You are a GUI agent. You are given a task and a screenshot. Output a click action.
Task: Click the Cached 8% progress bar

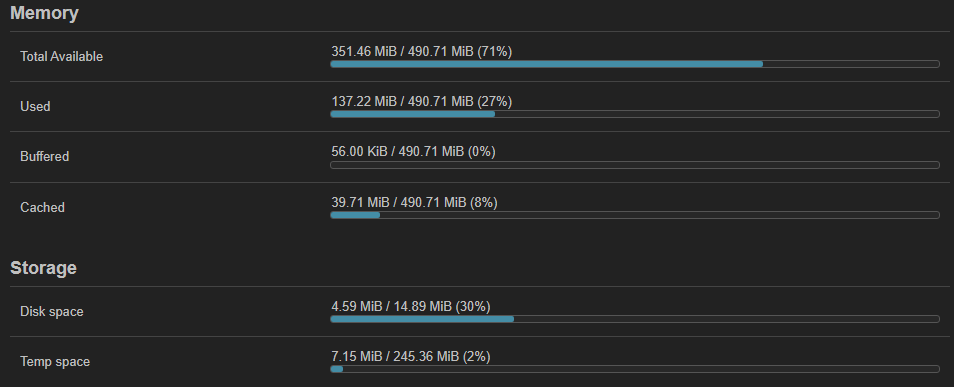click(x=635, y=215)
